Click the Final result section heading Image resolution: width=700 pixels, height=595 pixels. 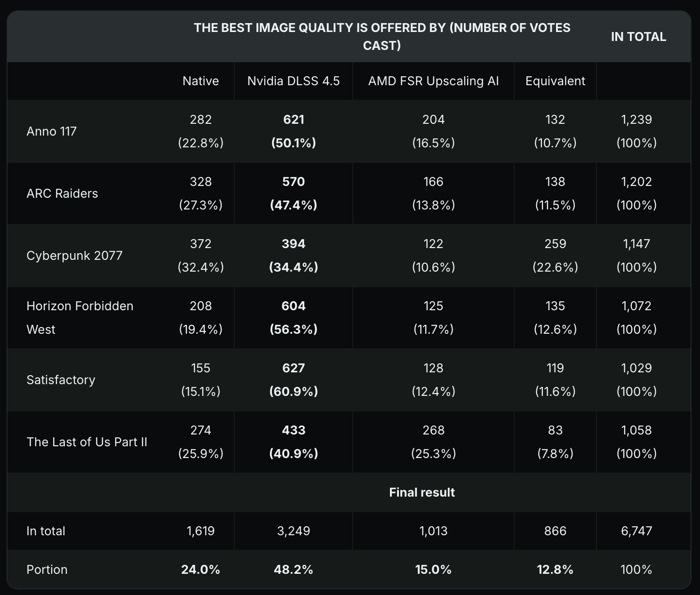(422, 492)
